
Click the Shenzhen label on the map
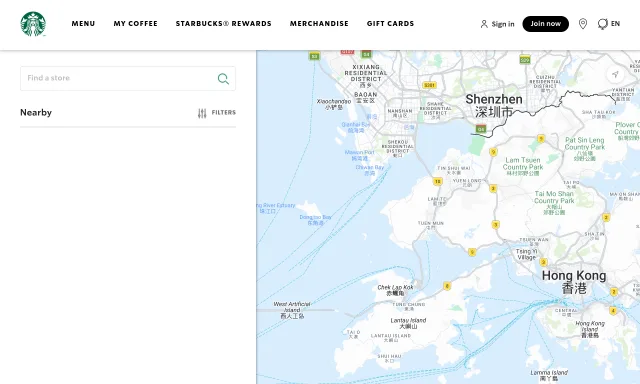(494, 105)
